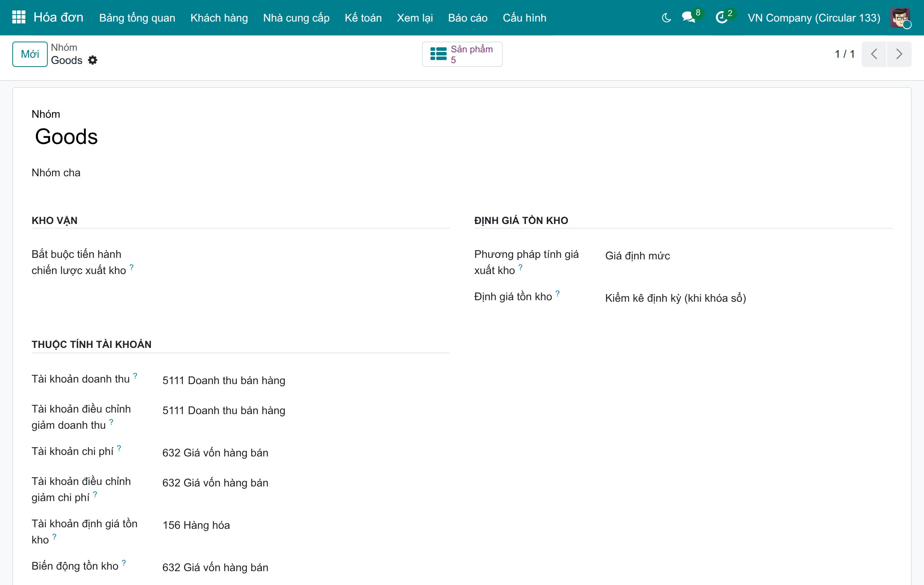Open user avatar menu
The width and height of the screenshot is (924, 585).
coord(900,18)
